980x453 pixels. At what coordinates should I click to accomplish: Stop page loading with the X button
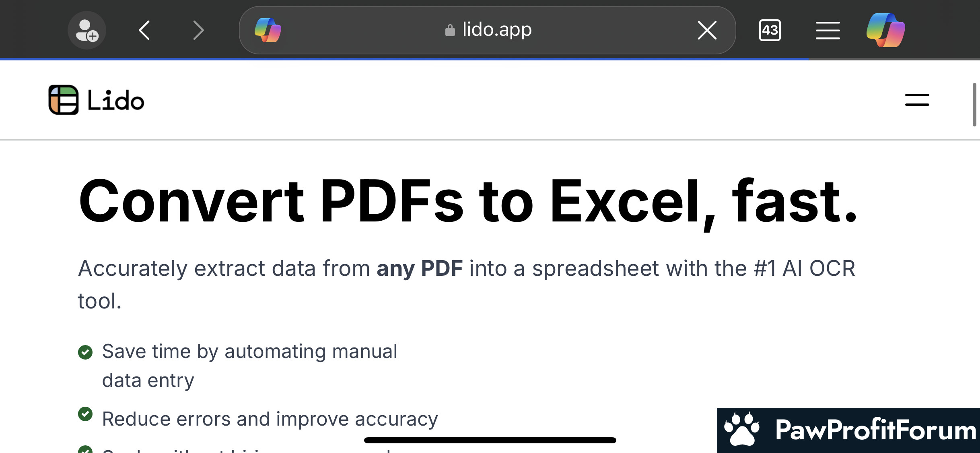pos(707,30)
